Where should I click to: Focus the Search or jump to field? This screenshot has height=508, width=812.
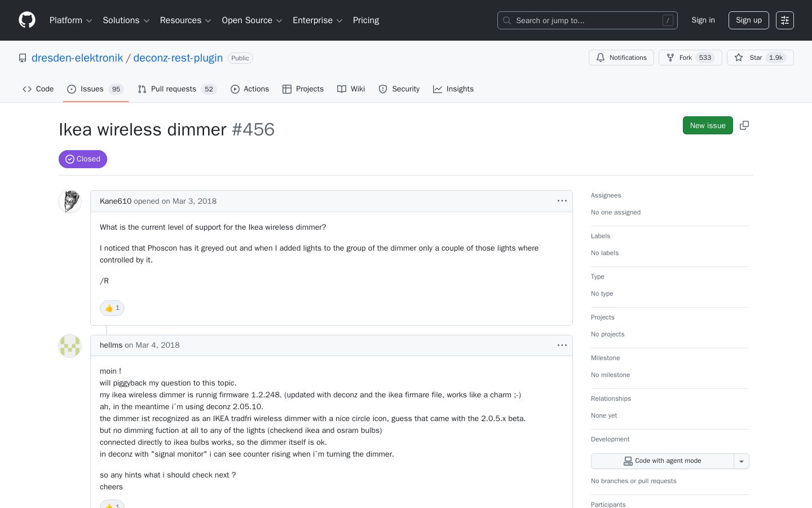pos(588,20)
